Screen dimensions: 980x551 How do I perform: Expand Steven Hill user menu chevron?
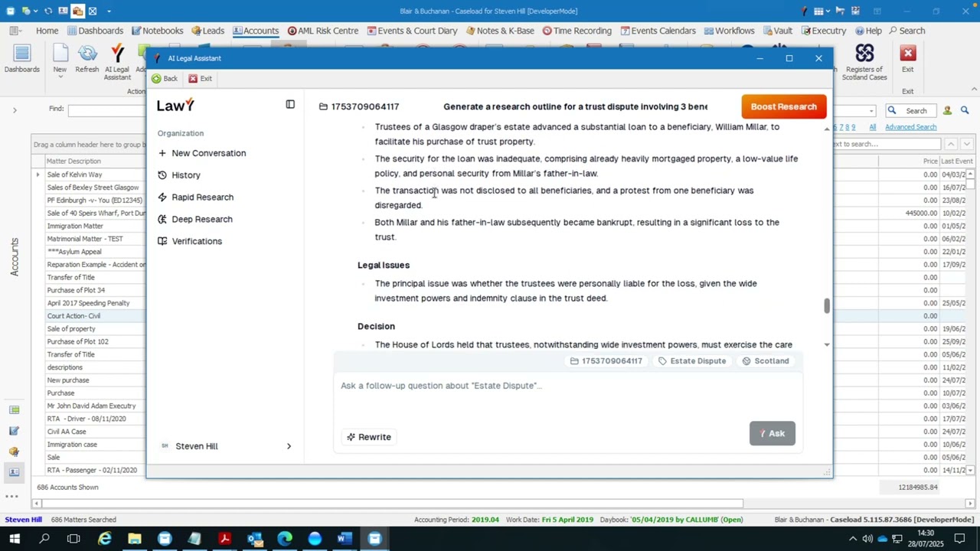[x=289, y=446]
